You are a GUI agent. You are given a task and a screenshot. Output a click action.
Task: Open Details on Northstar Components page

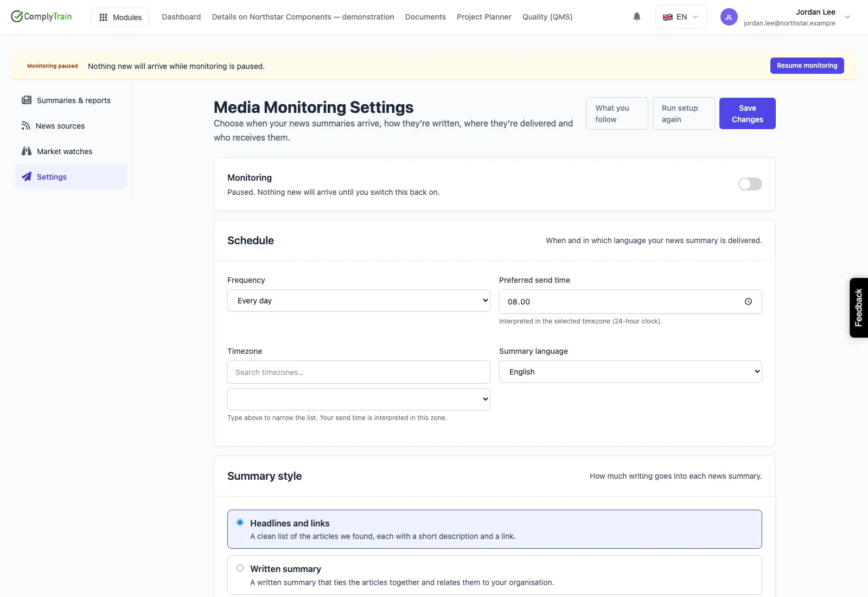click(x=303, y=17)
